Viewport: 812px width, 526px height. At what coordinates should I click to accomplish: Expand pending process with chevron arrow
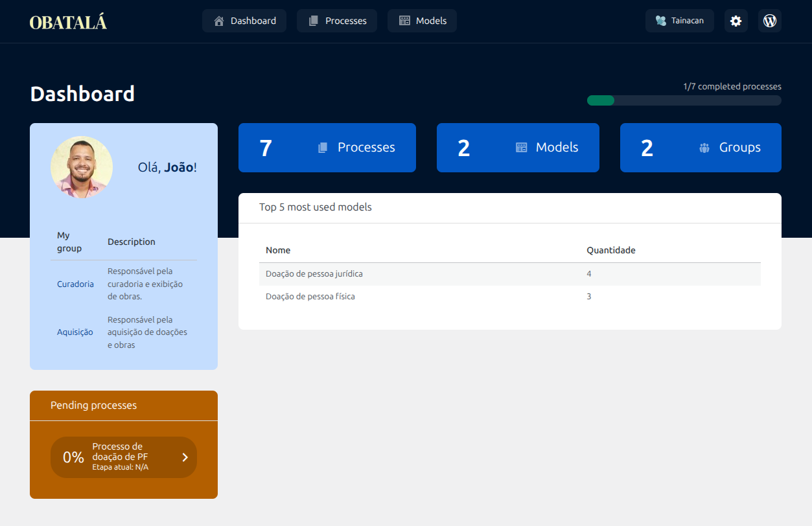tap(185, 457)
